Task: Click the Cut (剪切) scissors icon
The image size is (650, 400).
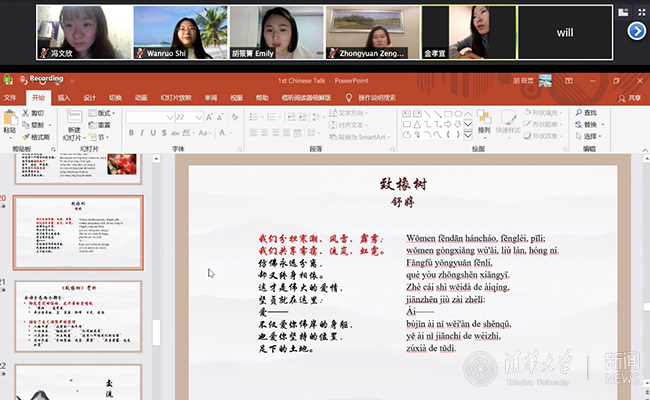Action: tap(25, 113)
